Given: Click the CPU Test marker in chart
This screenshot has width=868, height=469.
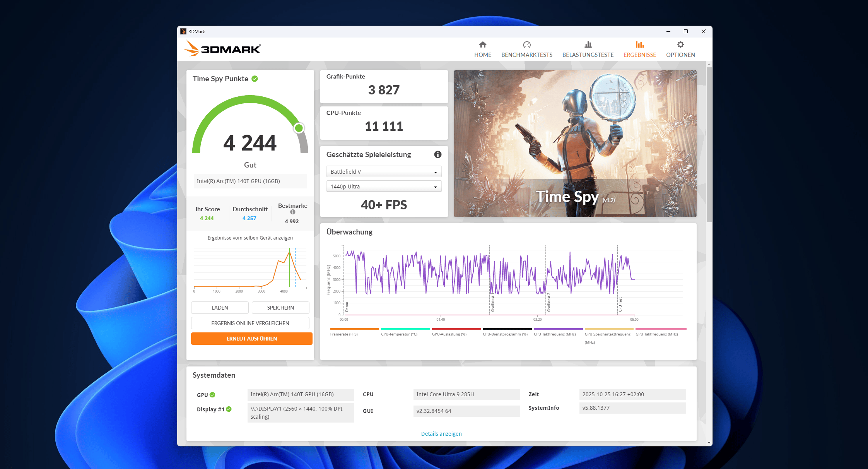Looking at the screenshot, I should 620,305.
